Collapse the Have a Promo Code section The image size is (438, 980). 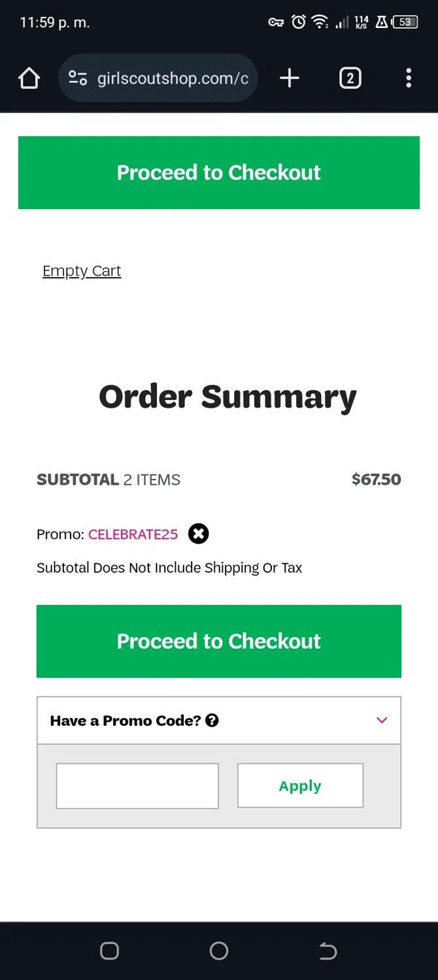pyautogui.click(x=382, y=720)
